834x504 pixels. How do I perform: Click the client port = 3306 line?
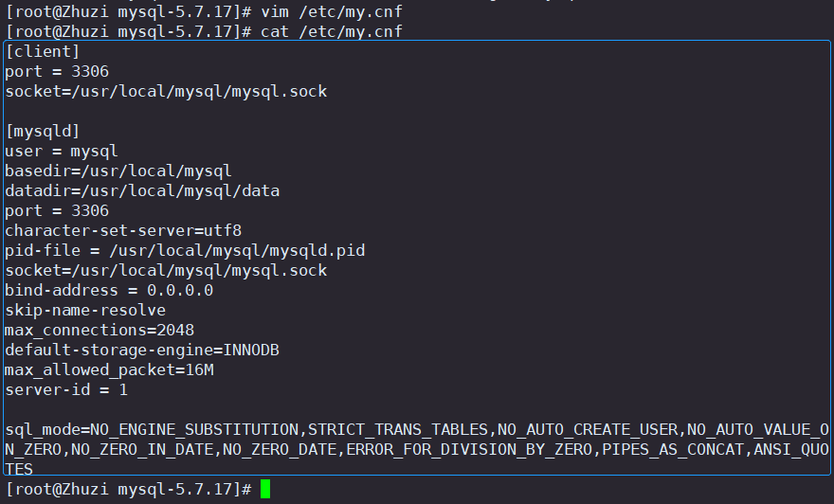[x=57, y=72]
